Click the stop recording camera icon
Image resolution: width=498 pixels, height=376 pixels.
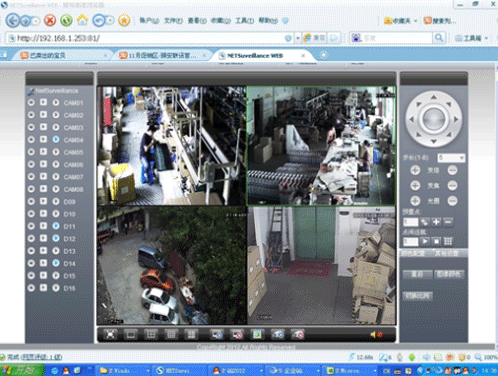pyautogui.click(x=298, y=334)
